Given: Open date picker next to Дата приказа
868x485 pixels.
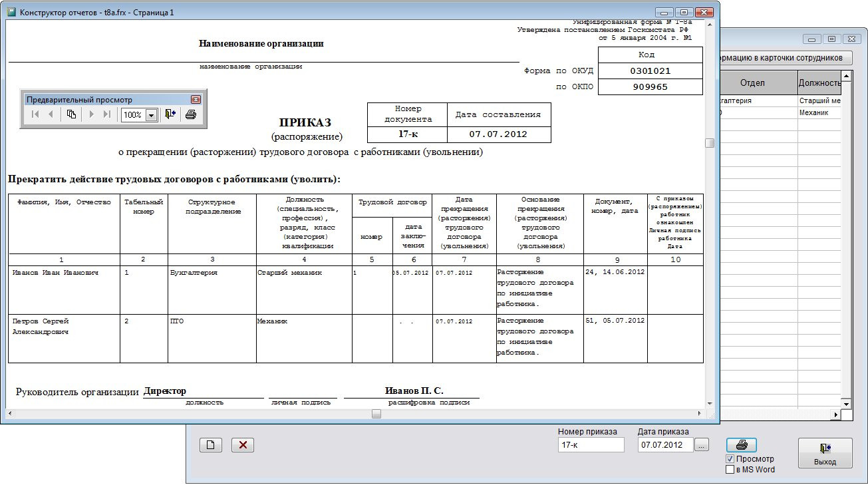Looking at the screenshot, I should pos(701,445).
